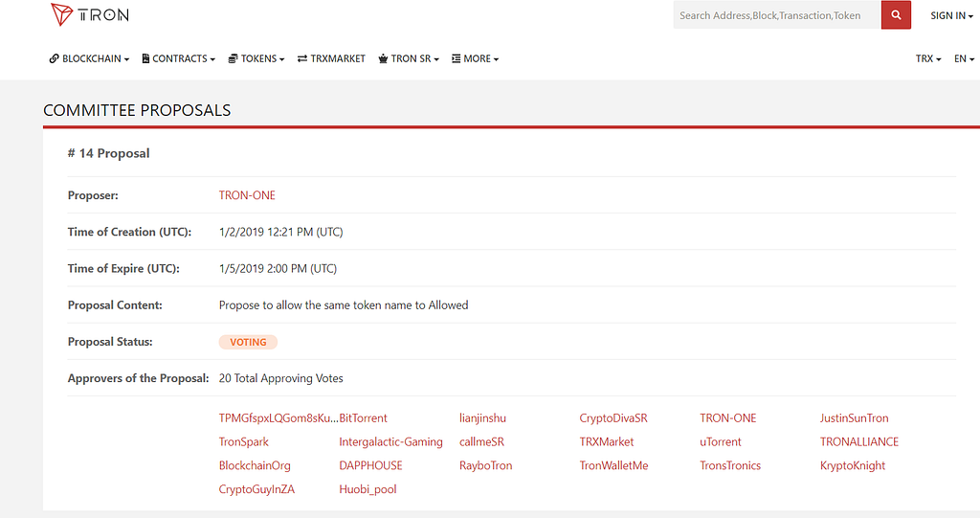
Task: Click '20 Total Approving Votes' text
Action: click(x=280, y=378)
